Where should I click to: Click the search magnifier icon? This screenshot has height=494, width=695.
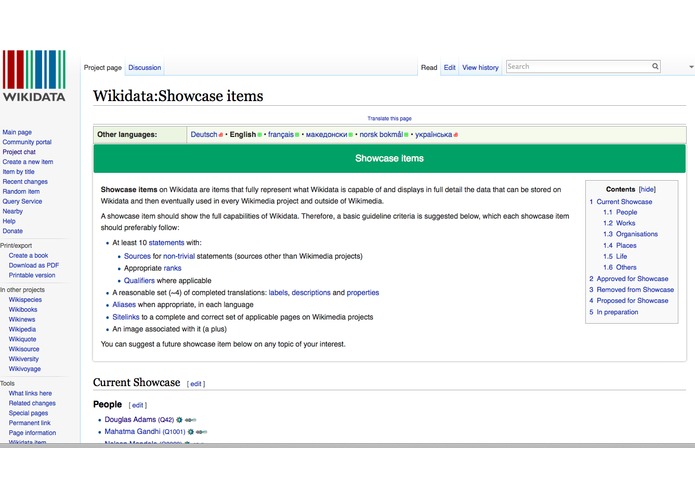[x=655, y=66]
